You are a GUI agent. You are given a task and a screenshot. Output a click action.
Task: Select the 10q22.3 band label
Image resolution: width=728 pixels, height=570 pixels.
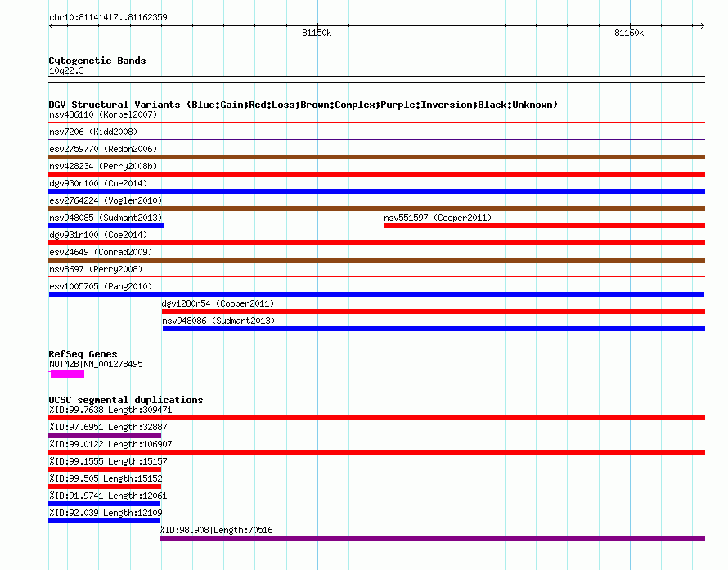click(x=66, y=70)
